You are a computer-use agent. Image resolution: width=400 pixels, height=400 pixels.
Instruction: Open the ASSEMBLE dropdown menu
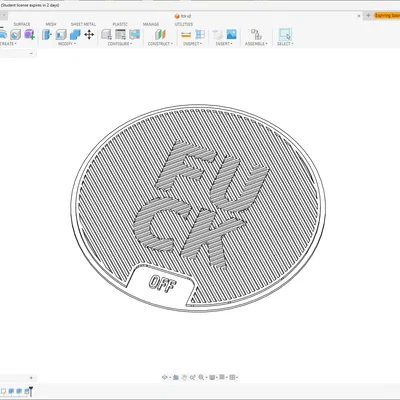tap(256, 44)
